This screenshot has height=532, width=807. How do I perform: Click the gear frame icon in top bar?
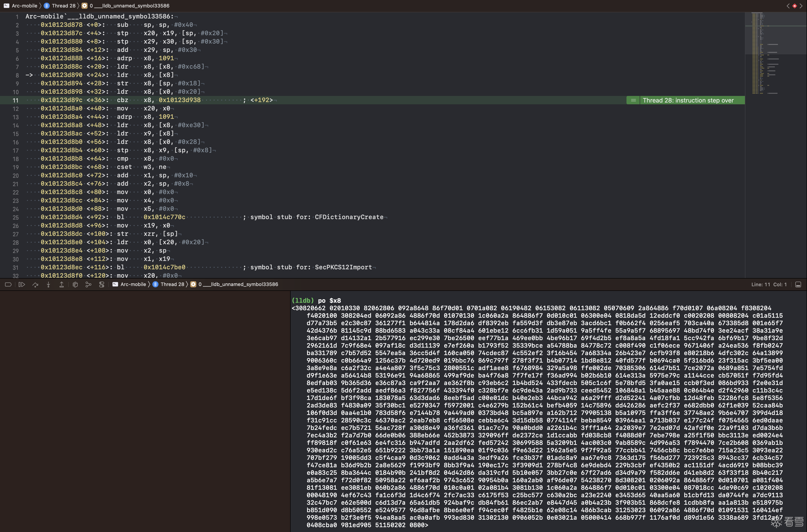point(85,6)
